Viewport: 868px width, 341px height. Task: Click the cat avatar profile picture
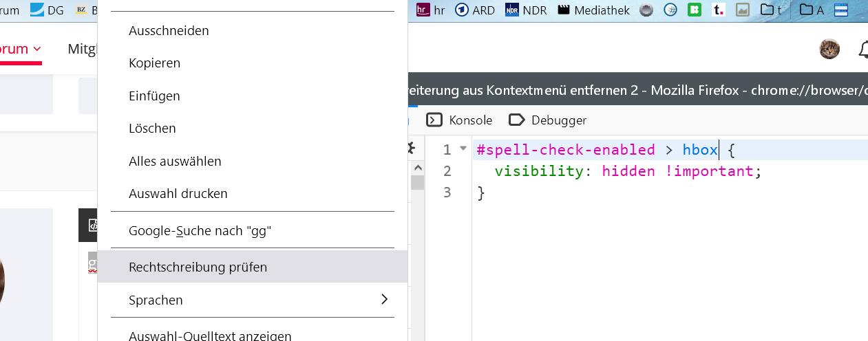click(x=829, y=49)
